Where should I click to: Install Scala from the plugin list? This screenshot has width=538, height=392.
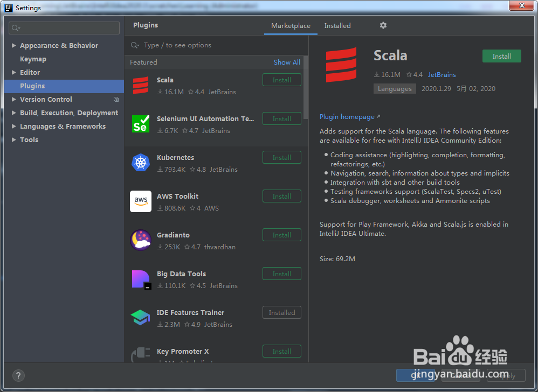coord(282,80)
